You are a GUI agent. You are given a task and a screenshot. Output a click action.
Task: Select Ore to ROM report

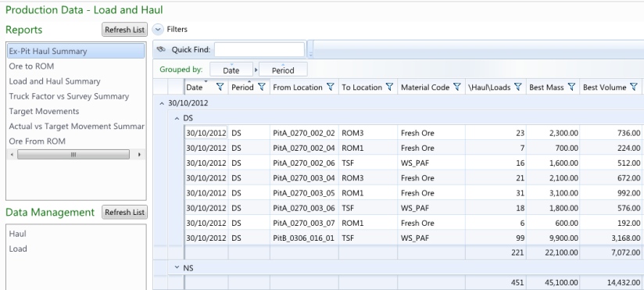[x=31, y=66]
